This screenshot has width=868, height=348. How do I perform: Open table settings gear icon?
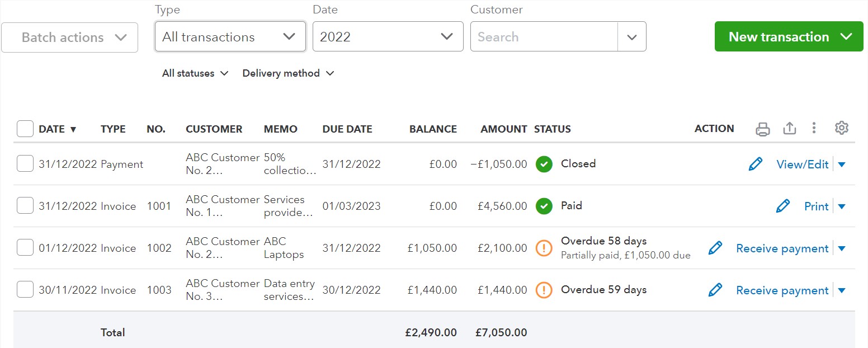pyautogui.click(x=841, y=128)
